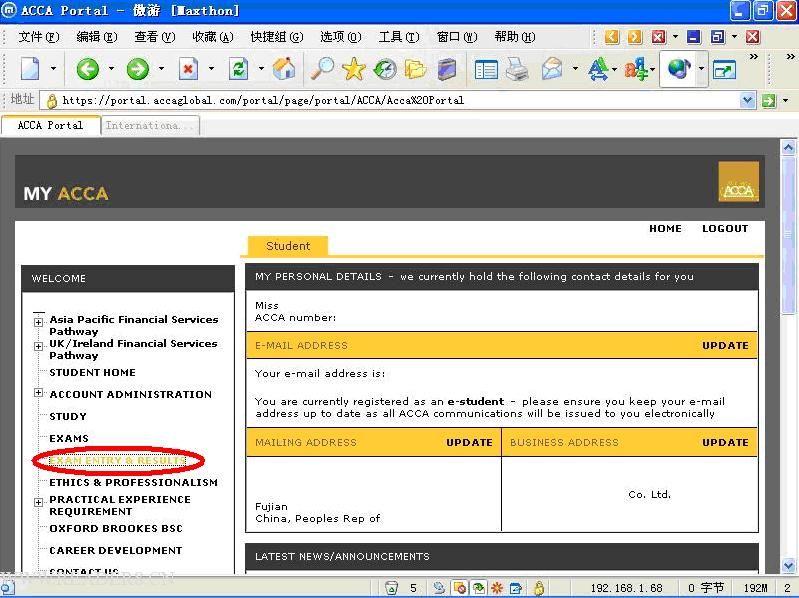Click the Go arrow beside address bar
This screenshot has width=799, height=598.
click(768, 100)
